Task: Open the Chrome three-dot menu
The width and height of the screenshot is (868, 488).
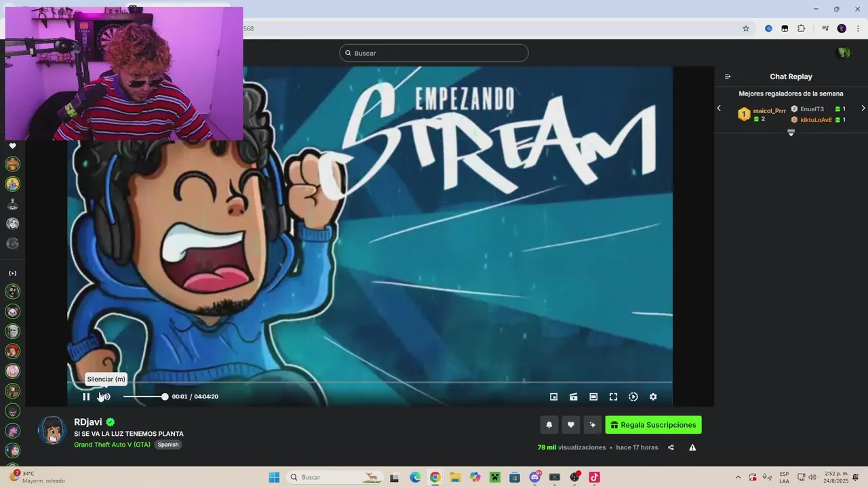Action: [858, 28]
